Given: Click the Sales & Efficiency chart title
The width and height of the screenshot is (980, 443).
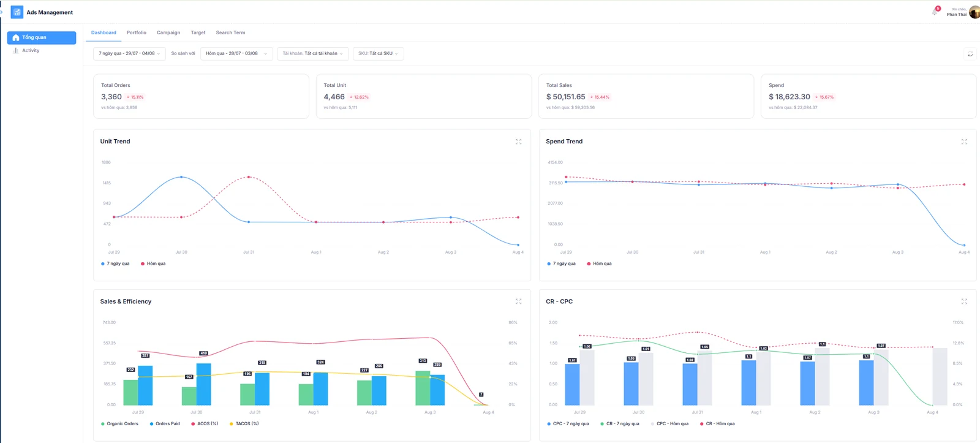Looking at the screenshot, I should click(126, 301).
